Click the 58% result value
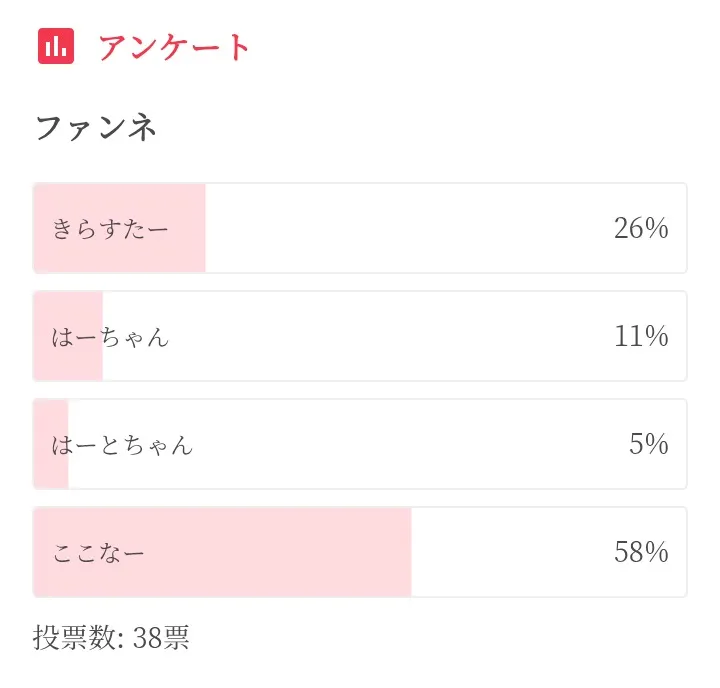The width and height of the screenshot is (720, 688). click(x=640, y=553)
